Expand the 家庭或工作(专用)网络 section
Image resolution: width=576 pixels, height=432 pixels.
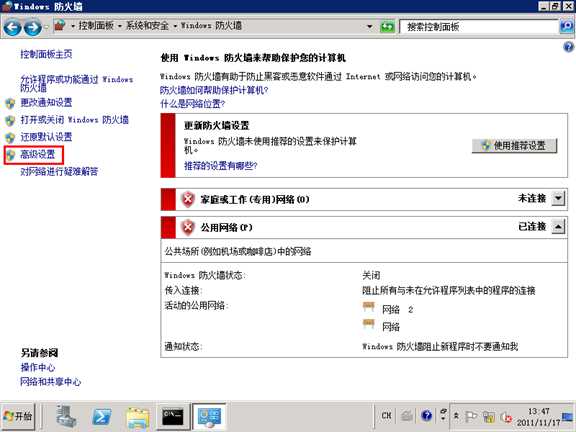558,199
